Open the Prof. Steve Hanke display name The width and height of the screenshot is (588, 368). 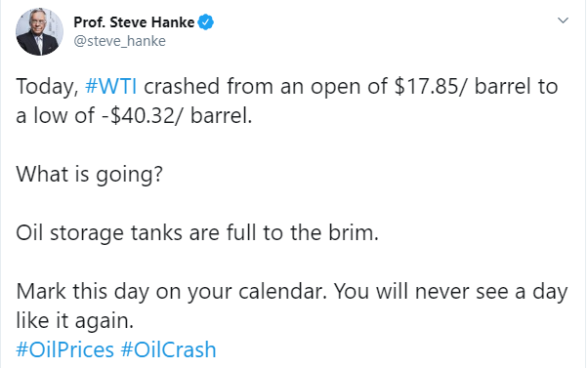click(x=134, y=22)
